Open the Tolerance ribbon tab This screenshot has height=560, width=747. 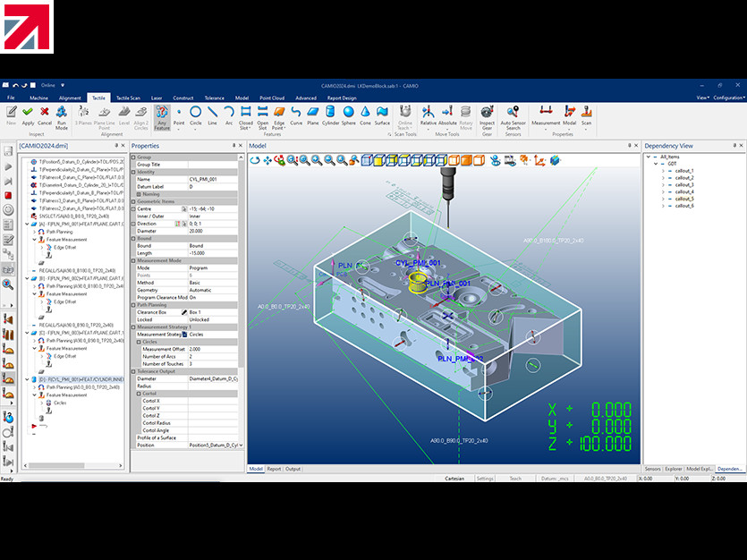[x=215, y=98]
